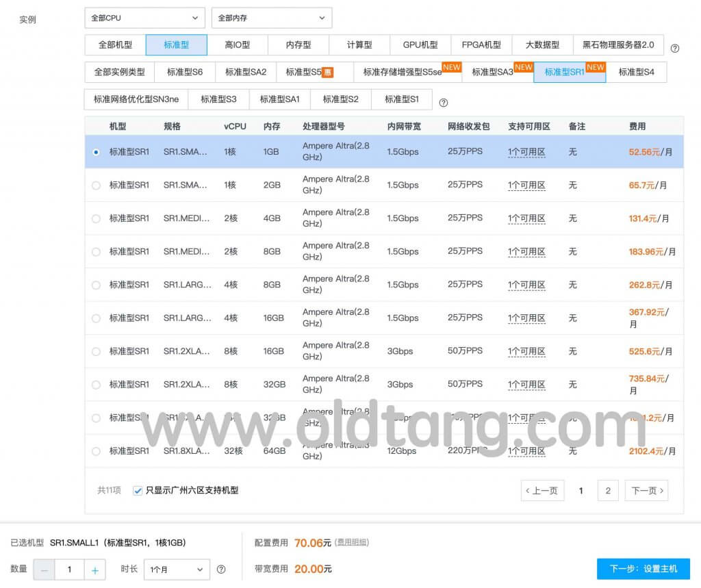
Task: Uncheck 只显示广州六区支持机型 checkbox
Action: click(x=138, y=490)
